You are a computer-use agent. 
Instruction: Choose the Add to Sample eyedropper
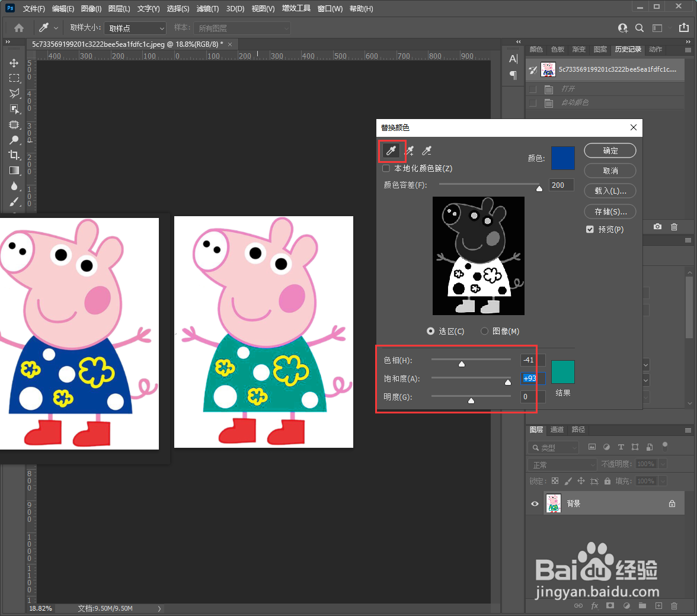410,150
